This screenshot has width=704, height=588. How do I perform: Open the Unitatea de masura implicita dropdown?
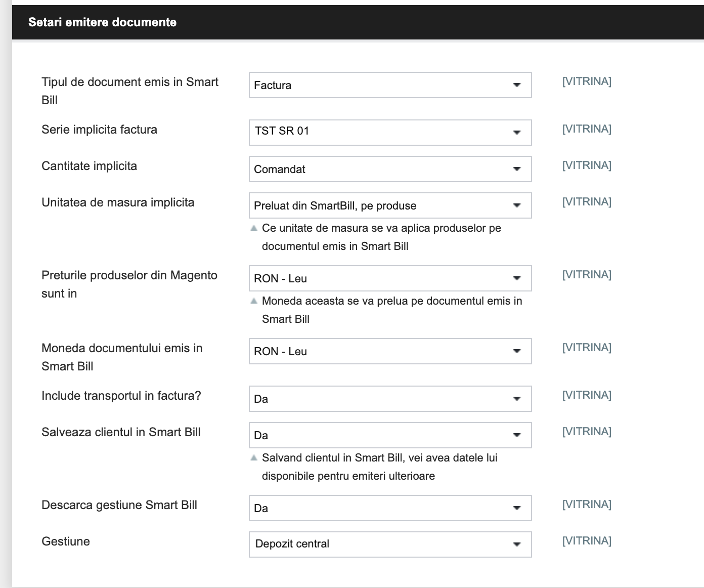click(390, 205)
